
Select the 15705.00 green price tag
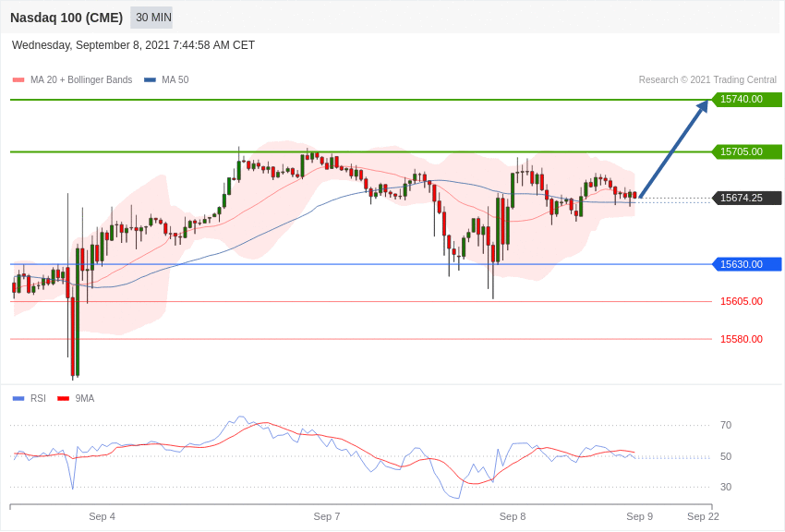tap(746, 151)
